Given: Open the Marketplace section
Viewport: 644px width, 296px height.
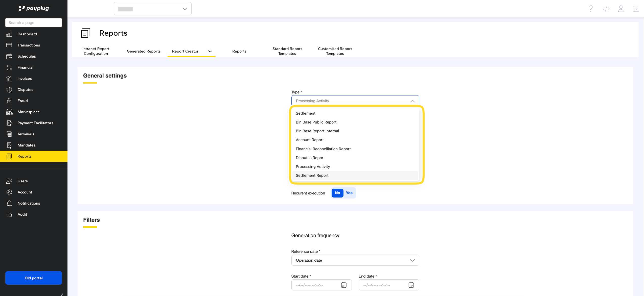Looking at the screenshot, I should tap(28, 112).
